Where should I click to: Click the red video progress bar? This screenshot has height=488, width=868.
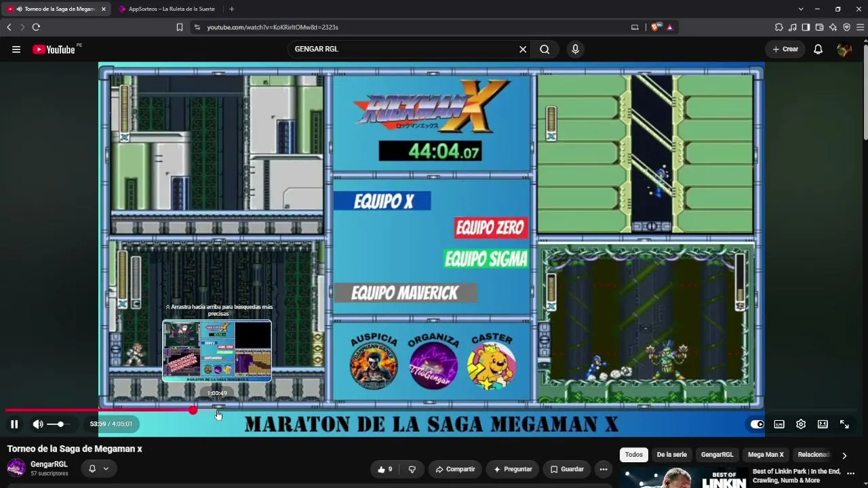[99, 410]
